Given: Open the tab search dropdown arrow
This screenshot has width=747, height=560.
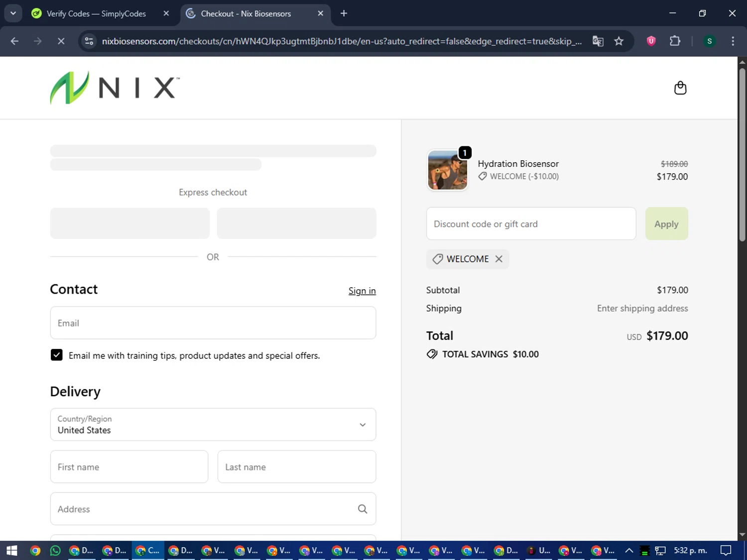Looking at the screenshot, I should [13, 13].
